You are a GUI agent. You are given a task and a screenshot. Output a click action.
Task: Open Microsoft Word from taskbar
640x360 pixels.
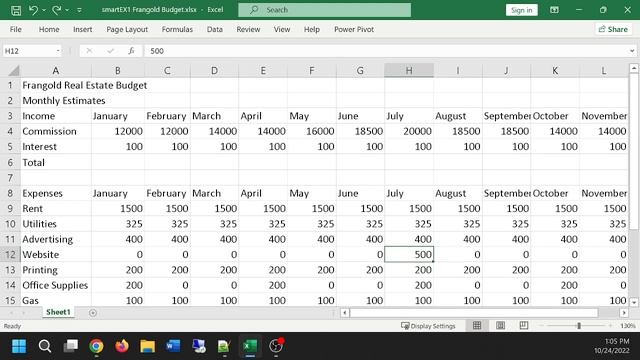[173, 346]
